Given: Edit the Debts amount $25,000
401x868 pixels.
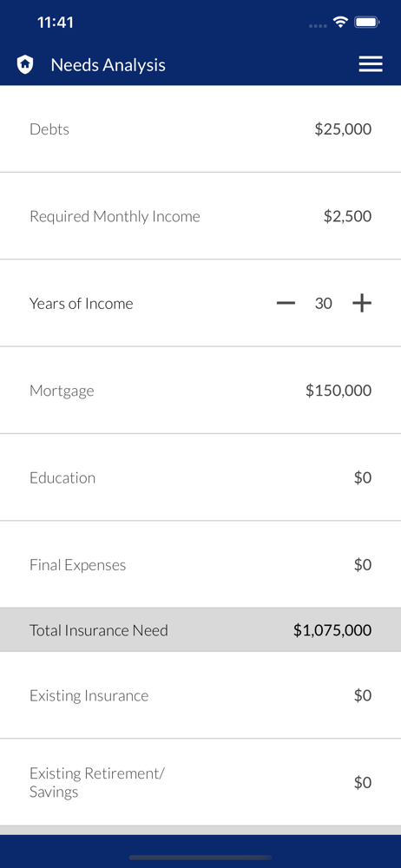Looking at the screenshot, I should point(343,129).
